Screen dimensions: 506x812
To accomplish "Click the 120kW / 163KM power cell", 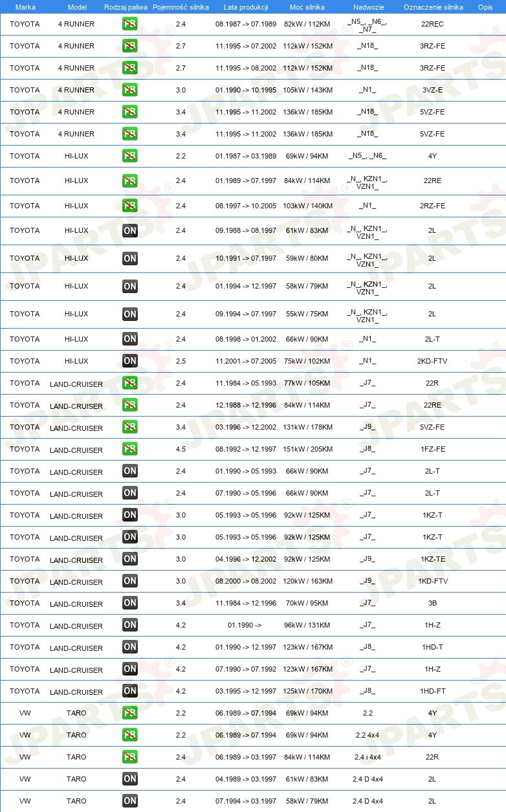I will 307,581.
